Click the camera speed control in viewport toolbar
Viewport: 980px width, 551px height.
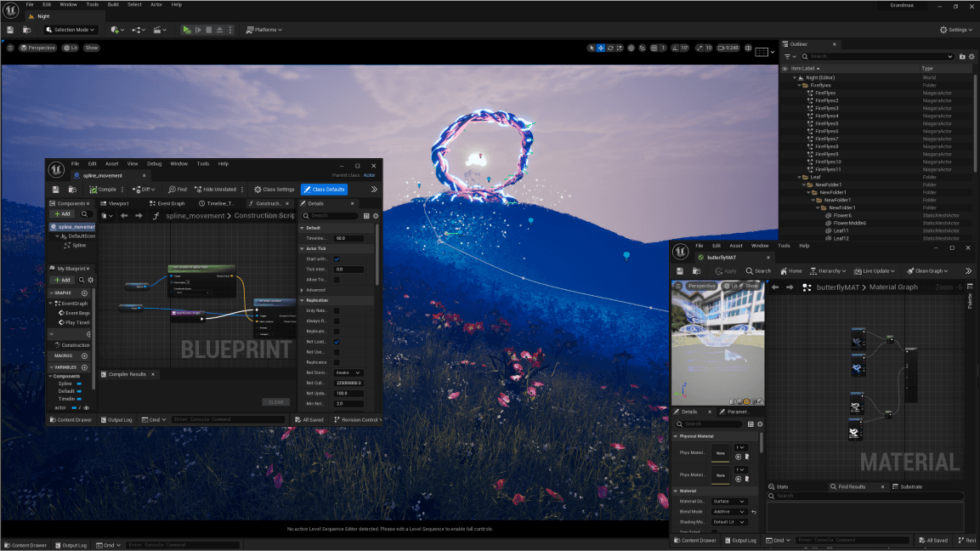coord(728,48)
